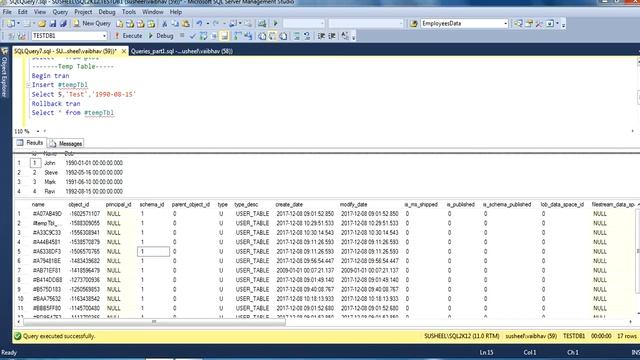Image resolution: width=640 pixels, height=360 pixels.
Task: Click the Save All icon
Action: [x=63, y=24]
